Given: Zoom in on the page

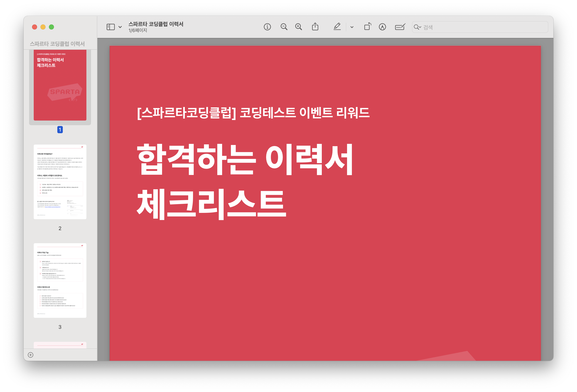Looking at the screenshot, I should [x=298, y=27].
